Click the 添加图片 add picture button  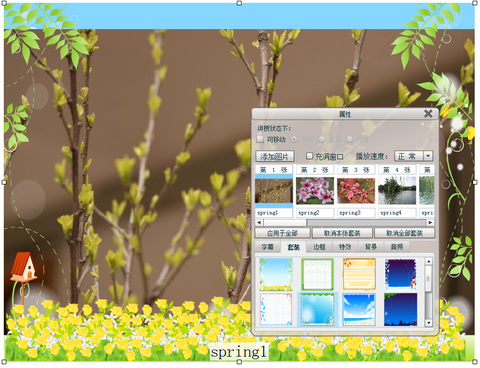(275, 156)
